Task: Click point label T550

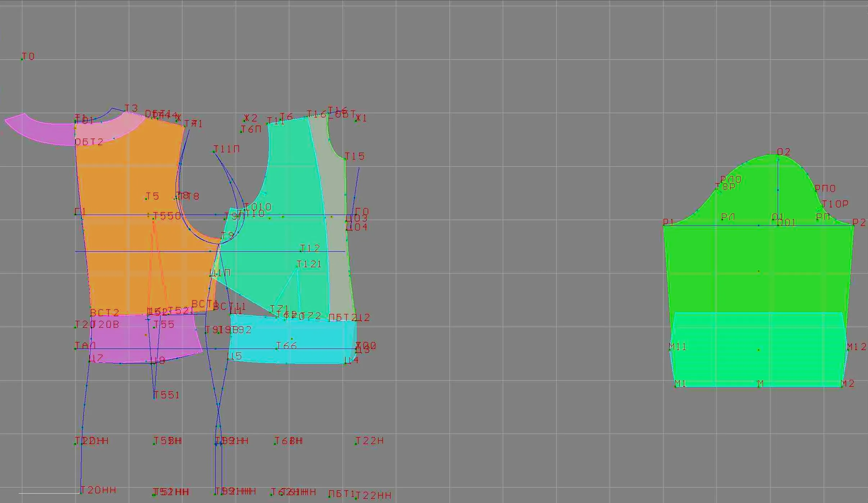Action: [167, 216]
